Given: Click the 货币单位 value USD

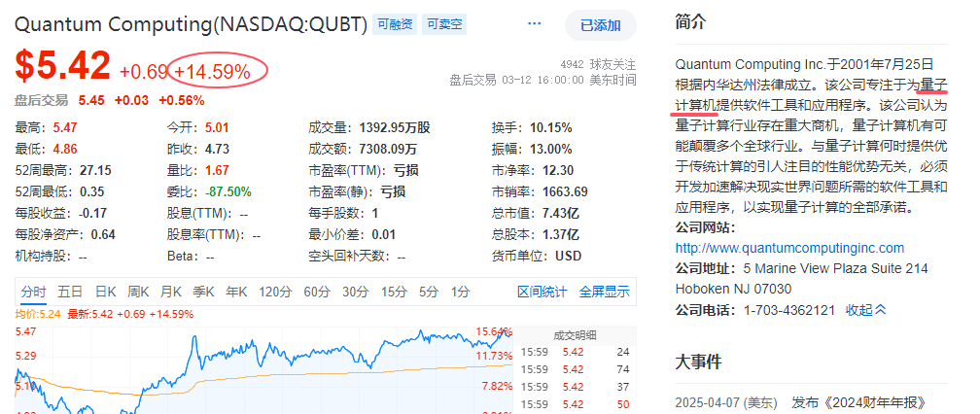Looking at the screenshot, I should [x=568, y=256].
